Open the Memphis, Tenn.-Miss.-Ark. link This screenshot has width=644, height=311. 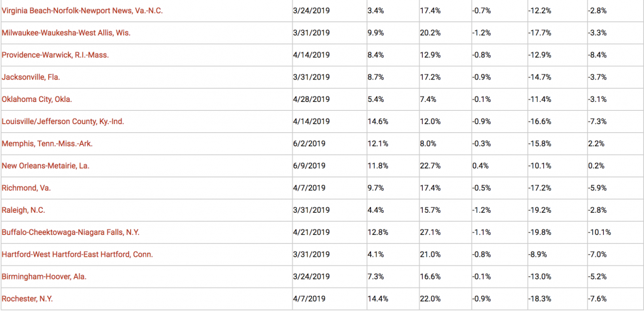48,144
